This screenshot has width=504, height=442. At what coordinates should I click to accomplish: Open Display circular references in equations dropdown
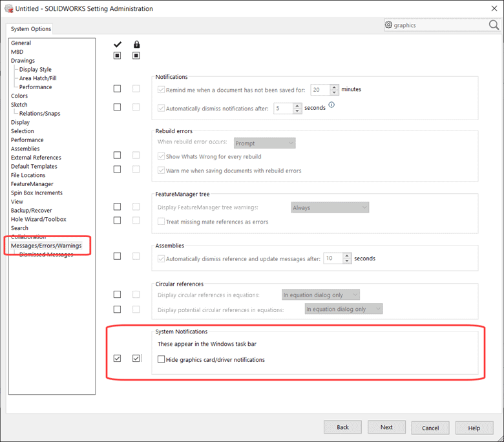[x=320, y=295]
